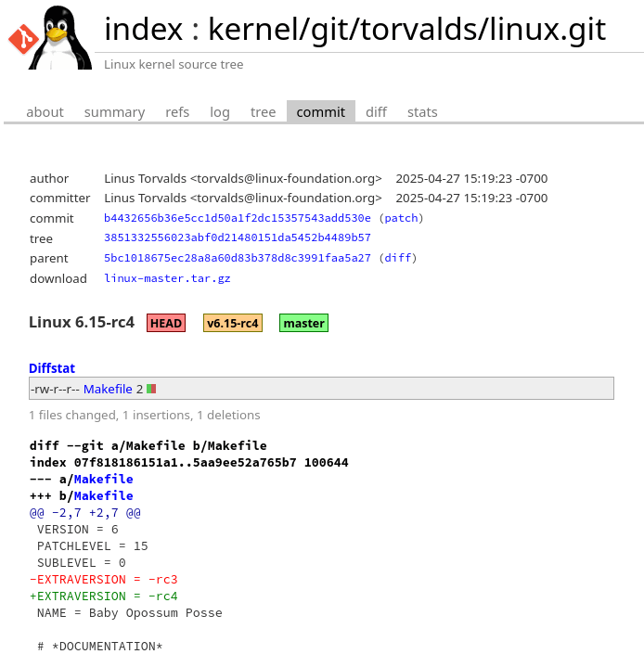Click the patch link next to commit hash
The width and height of the screenshot is (644, 667).
[x=401, y=218]
